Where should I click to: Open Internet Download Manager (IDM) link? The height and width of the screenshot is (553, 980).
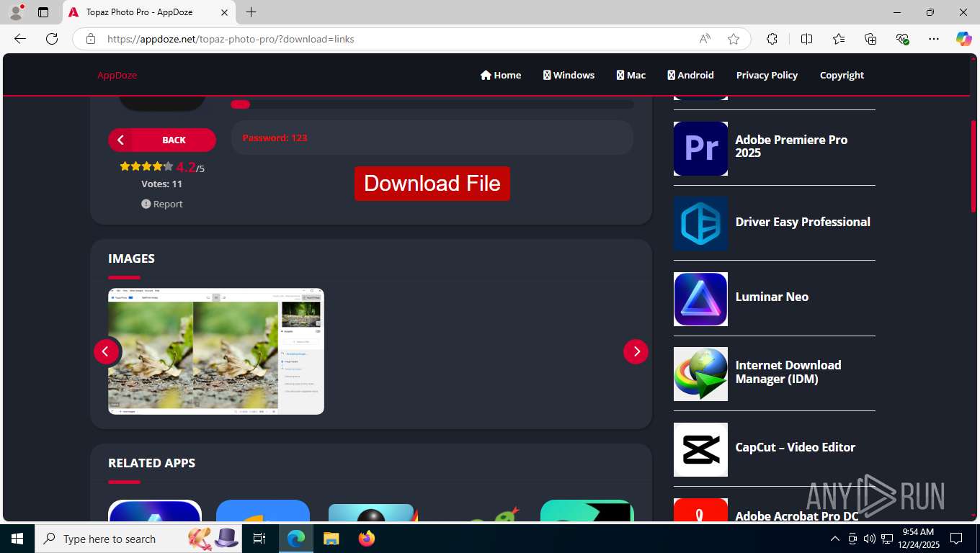(788, 372)
